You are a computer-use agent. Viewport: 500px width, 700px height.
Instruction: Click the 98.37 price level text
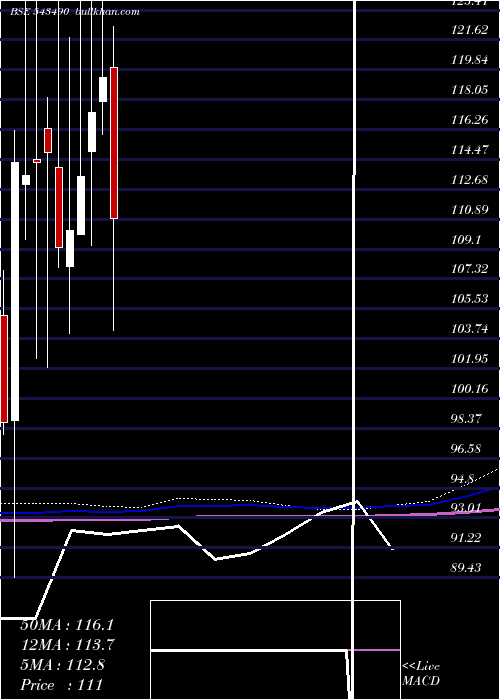point(466,418)
